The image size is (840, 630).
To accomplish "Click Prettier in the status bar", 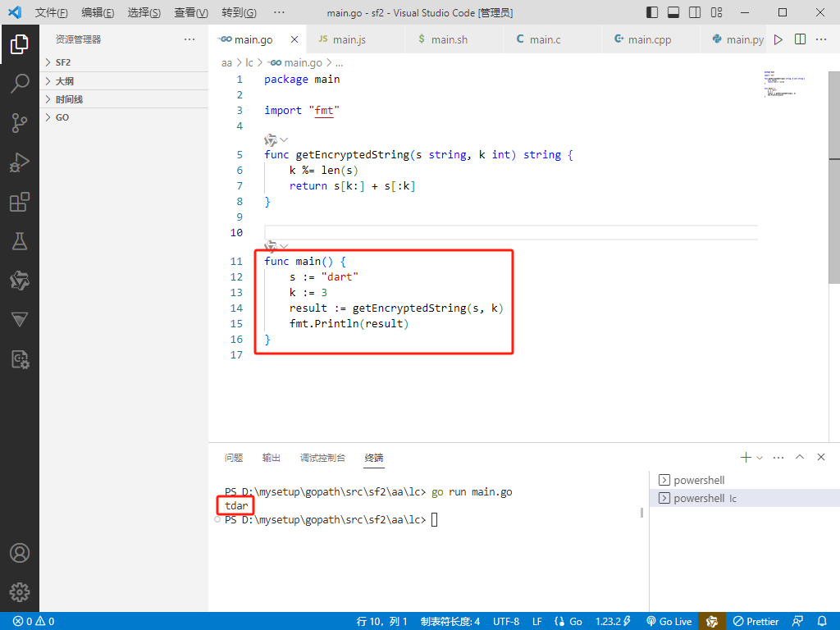I will pos(756,622).
